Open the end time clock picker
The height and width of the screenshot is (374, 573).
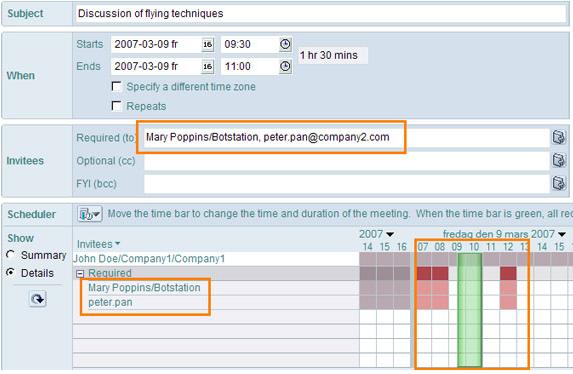click(x=285, y=66)
